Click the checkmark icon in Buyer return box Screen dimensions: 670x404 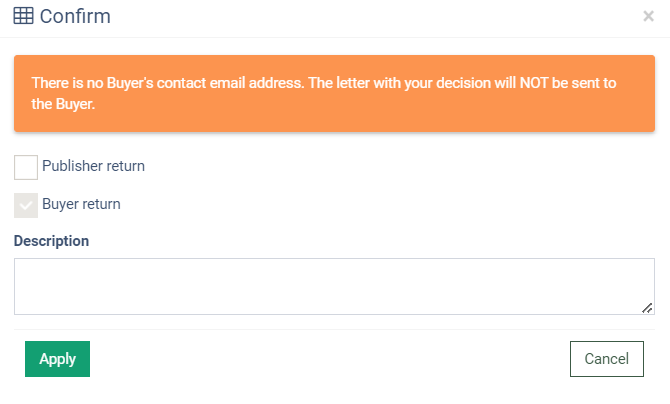pos(26,205)
